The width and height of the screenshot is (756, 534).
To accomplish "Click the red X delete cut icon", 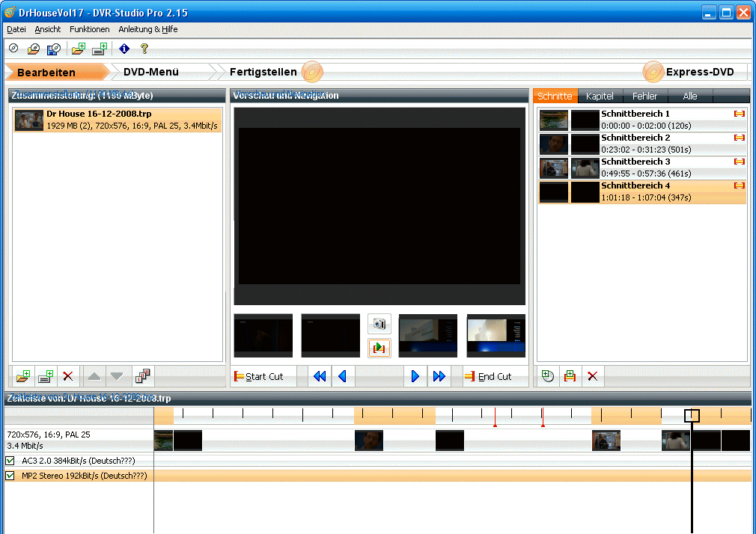I will (x=593, y=376).
